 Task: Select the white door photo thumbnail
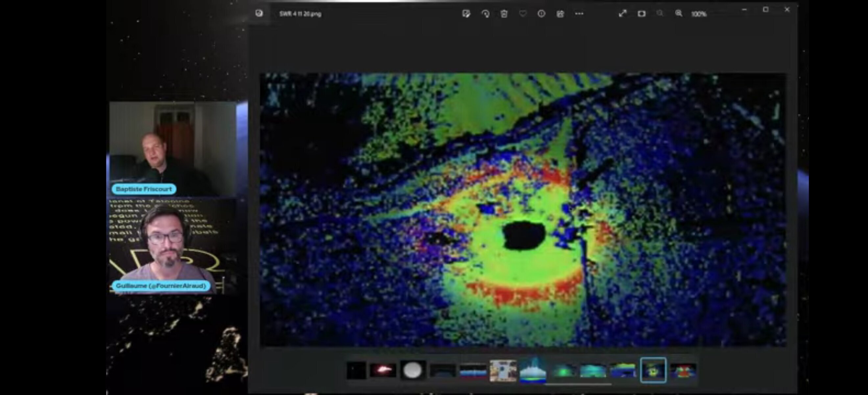click(x=503, y=370)
